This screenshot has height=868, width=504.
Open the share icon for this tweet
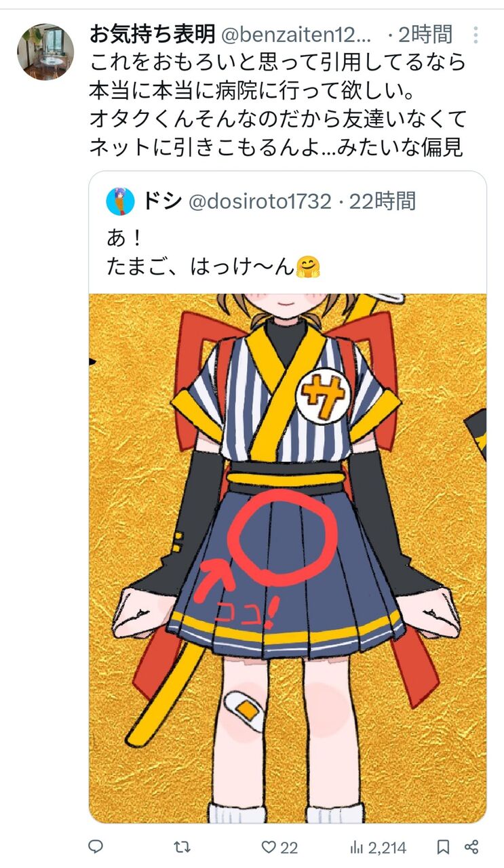(x=472, y=847)
